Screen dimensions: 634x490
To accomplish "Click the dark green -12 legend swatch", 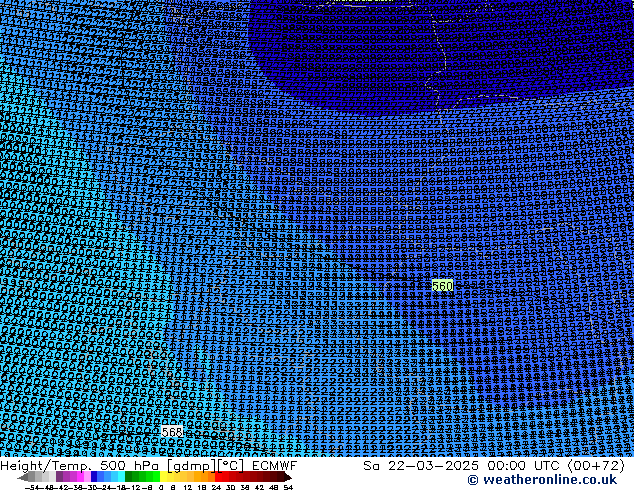I will (x=129, y=477).
